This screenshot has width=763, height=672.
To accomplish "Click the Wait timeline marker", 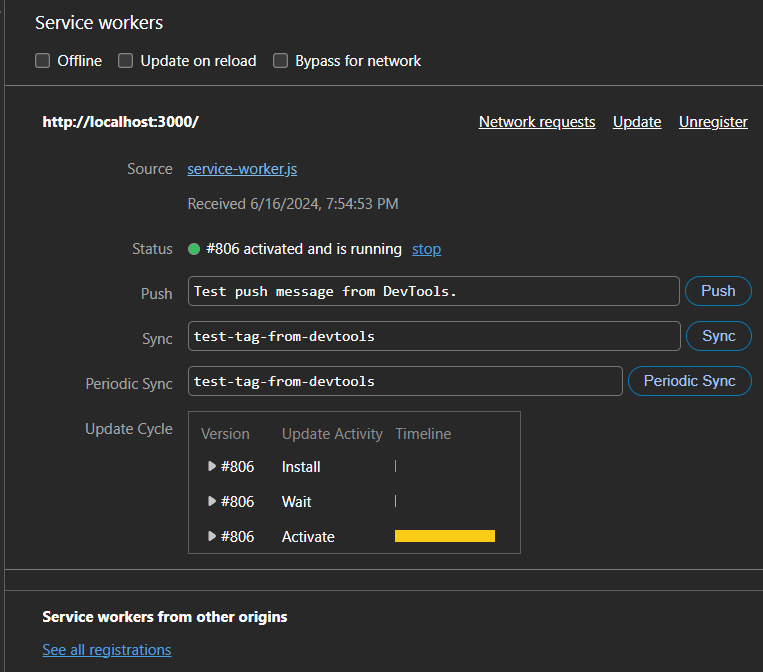I will [x=396, y=501].
